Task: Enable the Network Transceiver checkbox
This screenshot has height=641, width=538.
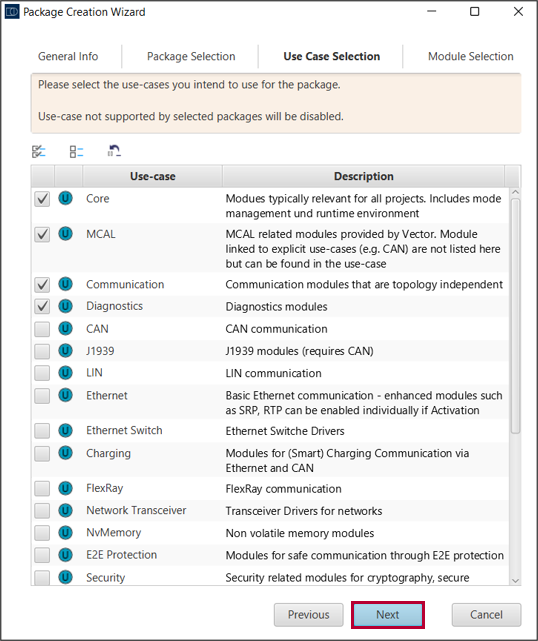Action: [42, 511]
